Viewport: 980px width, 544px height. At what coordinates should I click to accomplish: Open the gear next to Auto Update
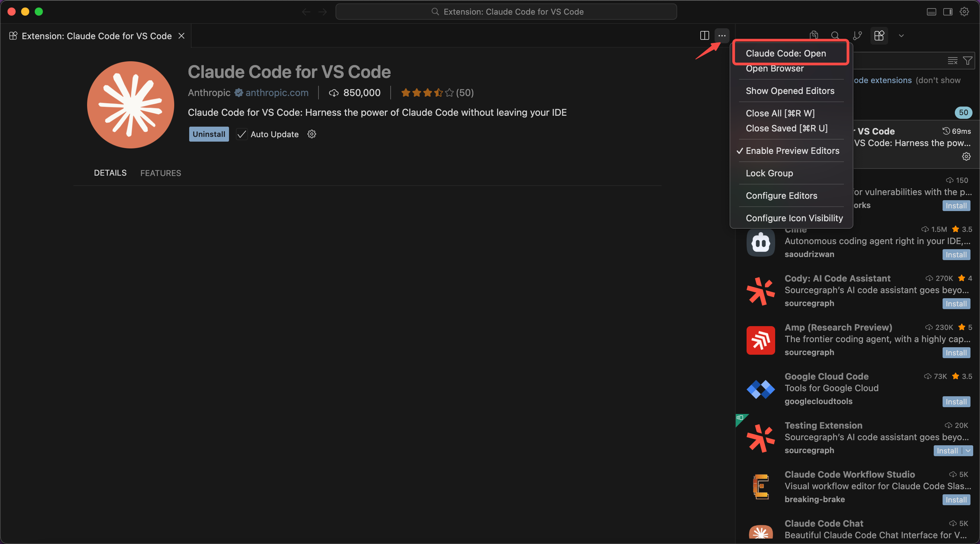click(312, 134)
